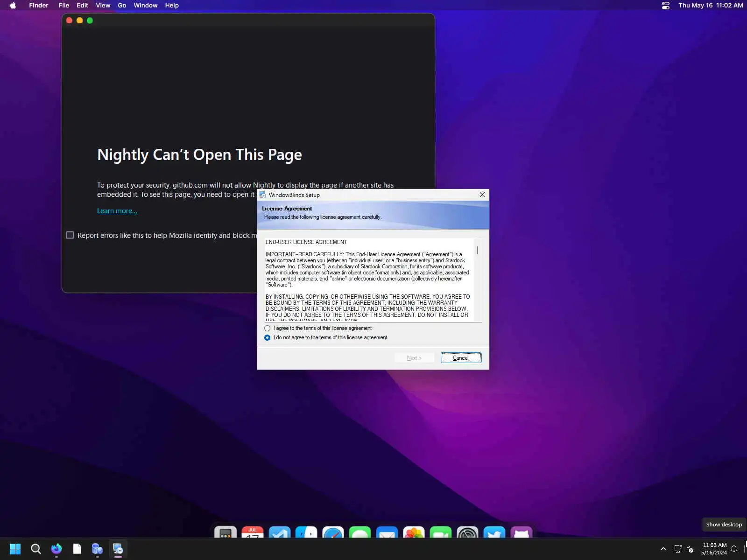Image resolution: width=747 pixels, height=560 pixels.
Task: Click the blank document icon in taskbar
Action: [77, 549]
